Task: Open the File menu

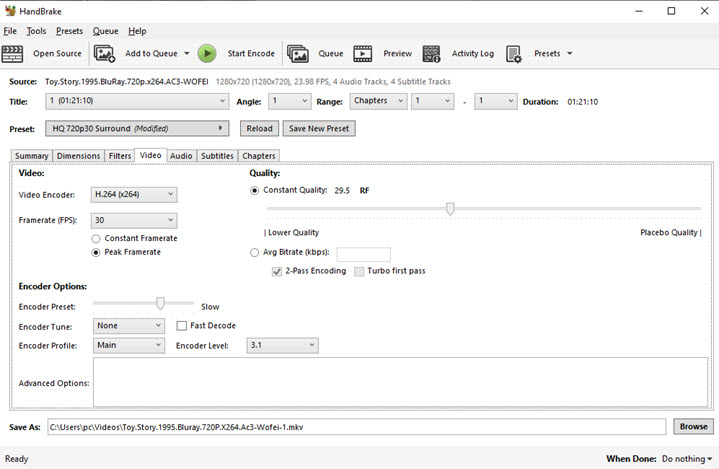Action: tap(10, 31)
